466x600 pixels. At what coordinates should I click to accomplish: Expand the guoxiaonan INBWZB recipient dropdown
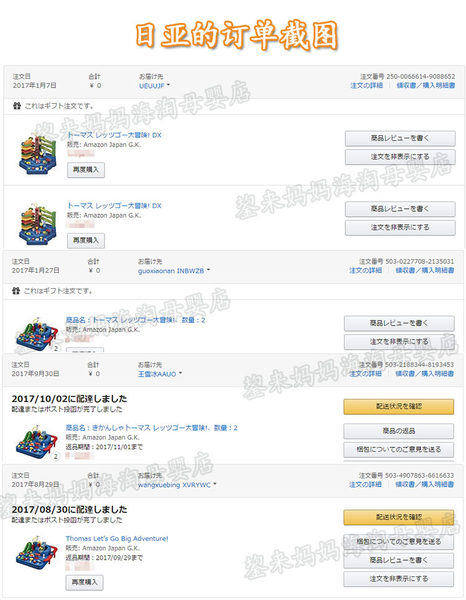(174, 271)
